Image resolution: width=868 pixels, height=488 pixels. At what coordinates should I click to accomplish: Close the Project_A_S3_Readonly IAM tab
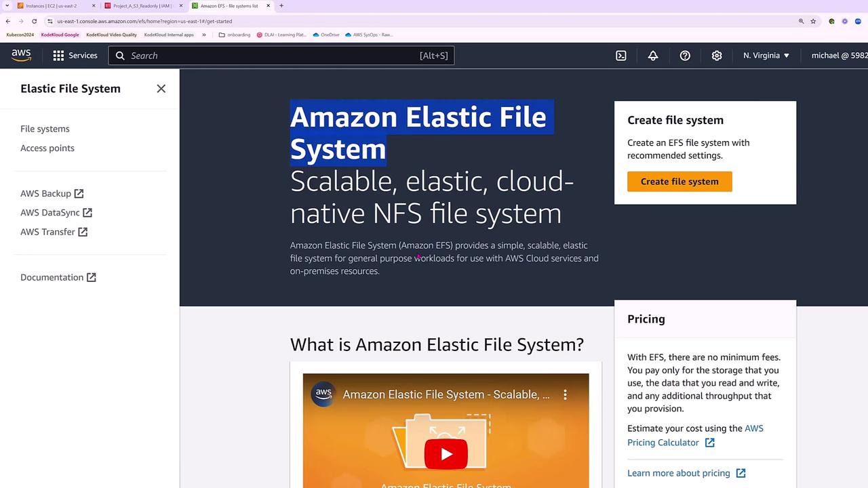[x=181, y=6]
